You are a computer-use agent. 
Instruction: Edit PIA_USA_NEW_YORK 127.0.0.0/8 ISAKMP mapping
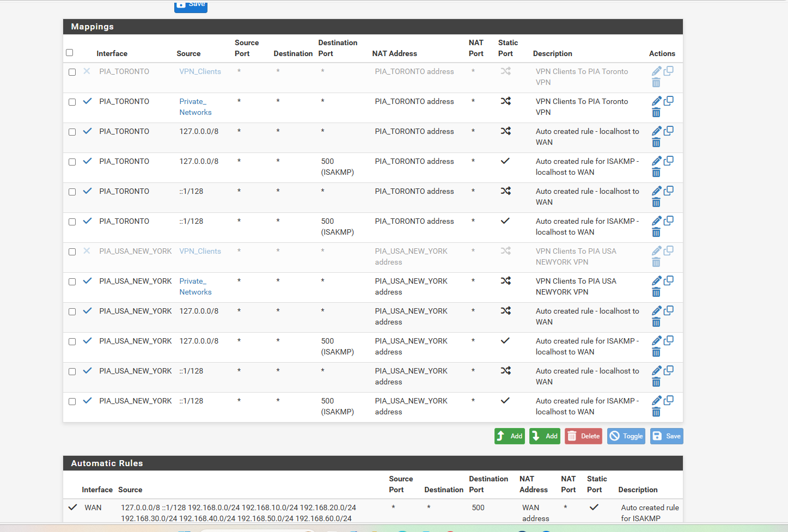click(657, 341)
